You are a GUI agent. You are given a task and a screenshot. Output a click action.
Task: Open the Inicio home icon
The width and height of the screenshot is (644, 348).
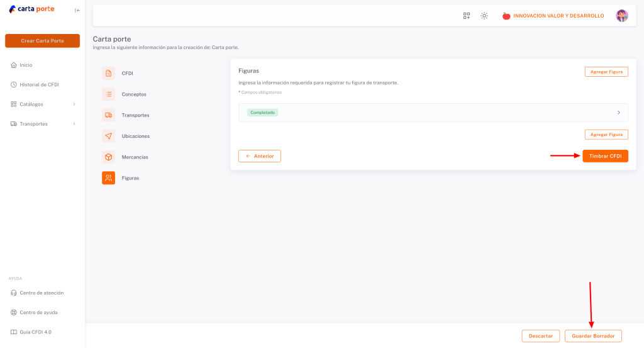pos(14,65)
